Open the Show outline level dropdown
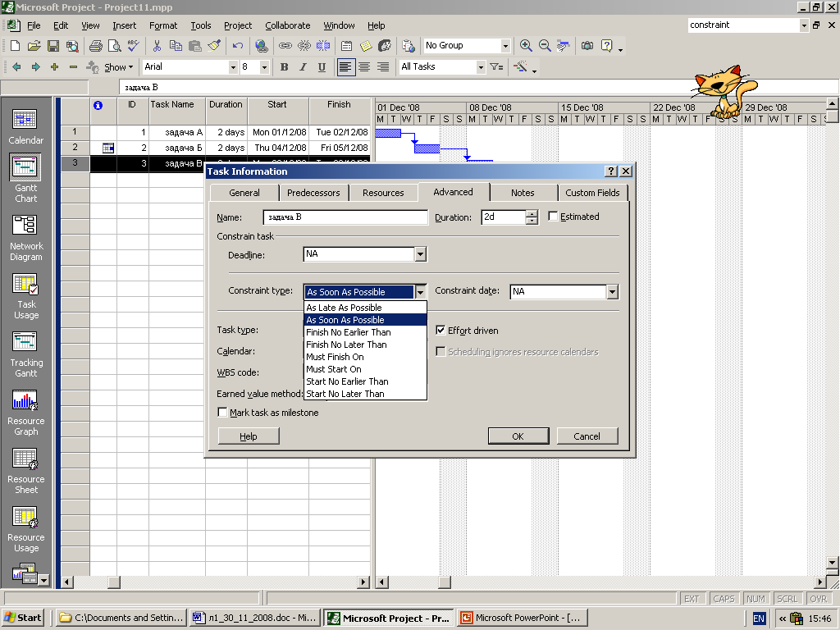The image size is (840, 630). [x=119, y=67]
